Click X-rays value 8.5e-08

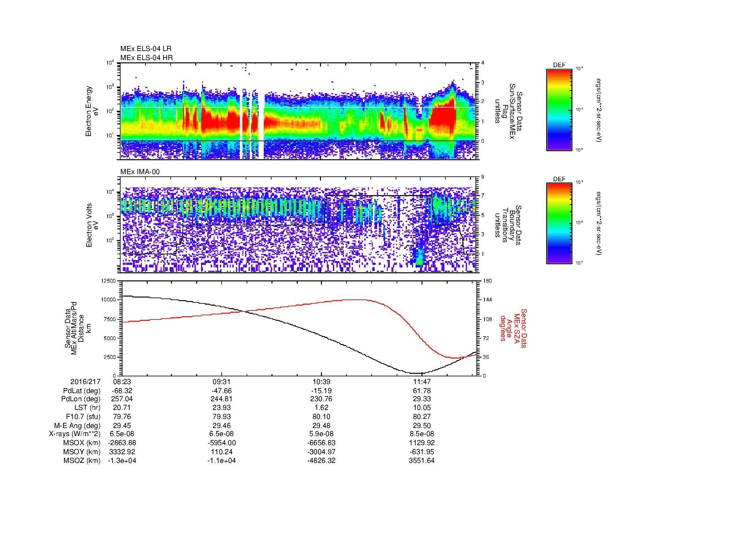tap(421, 434)
